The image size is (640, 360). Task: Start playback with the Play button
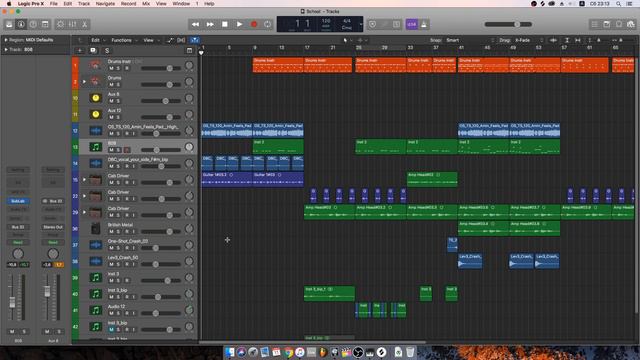point(239,24)
